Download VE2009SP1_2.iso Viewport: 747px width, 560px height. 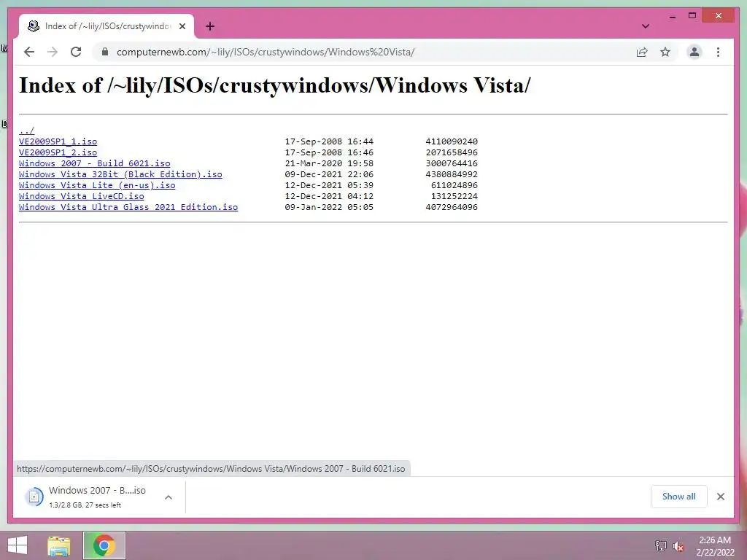coord(58,152)
